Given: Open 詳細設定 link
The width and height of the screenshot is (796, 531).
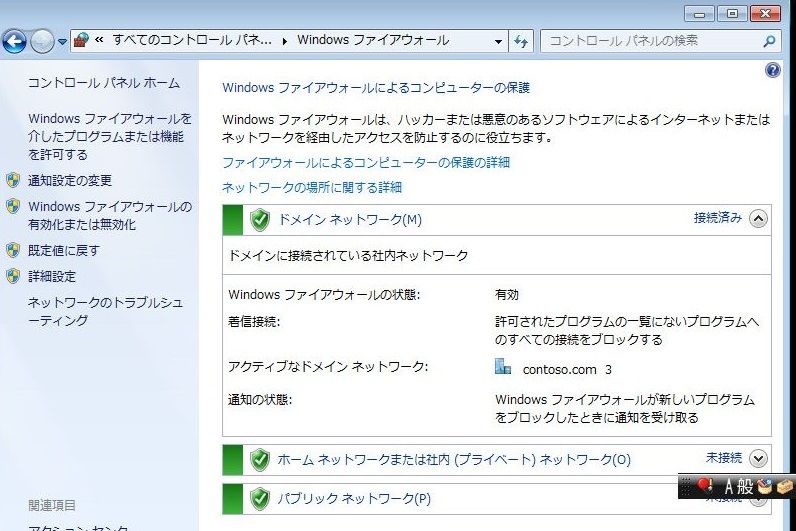Looking at the screenshot, I should (x=52, y=276).
